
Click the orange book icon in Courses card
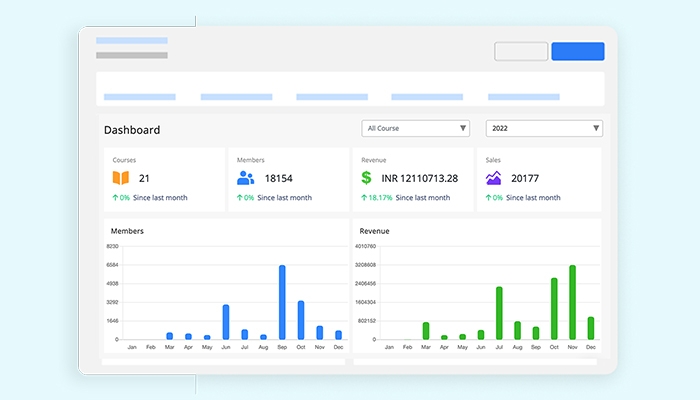(x=120, y=178)
